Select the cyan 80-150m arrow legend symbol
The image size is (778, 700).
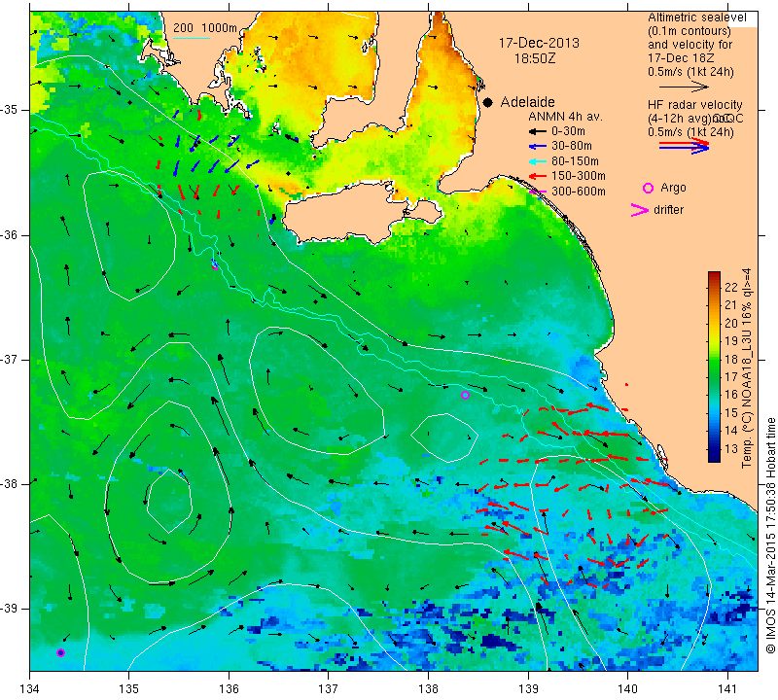537,161
